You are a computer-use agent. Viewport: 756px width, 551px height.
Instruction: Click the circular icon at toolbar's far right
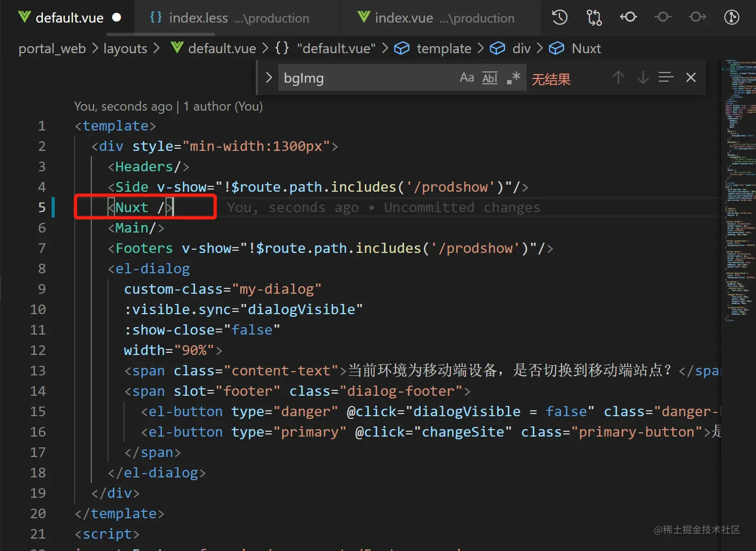(731, 18)
